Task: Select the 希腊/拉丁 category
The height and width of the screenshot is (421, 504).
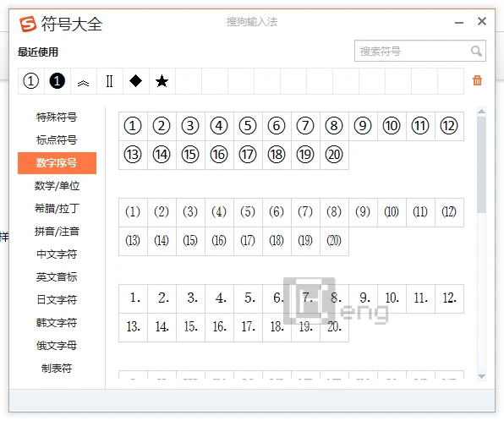Action: click(x=57, y=209)
